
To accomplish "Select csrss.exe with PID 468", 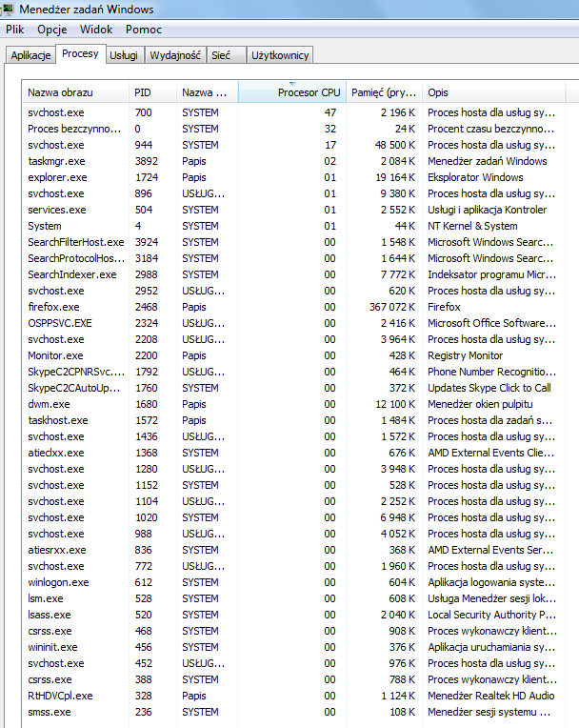I will click(x=293, y=631).
